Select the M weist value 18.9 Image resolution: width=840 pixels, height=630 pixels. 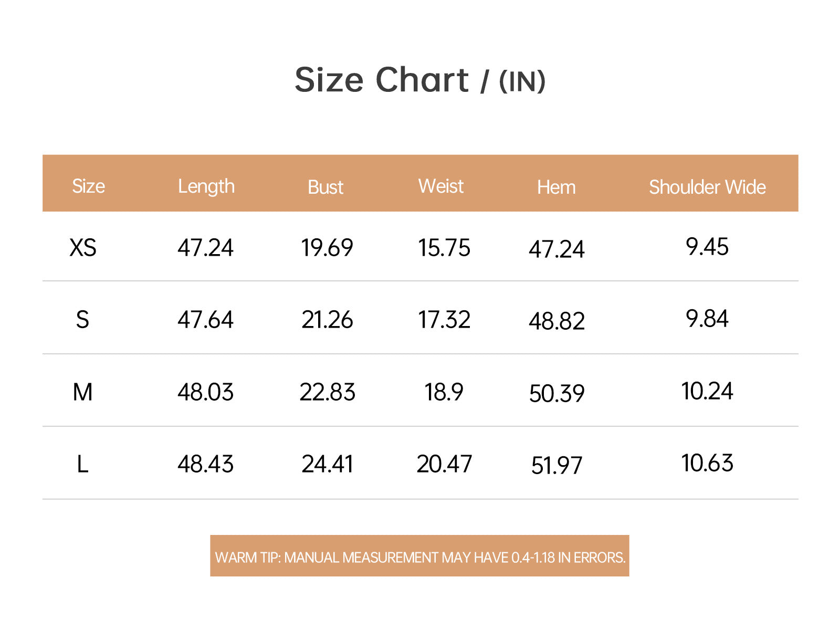444,392
